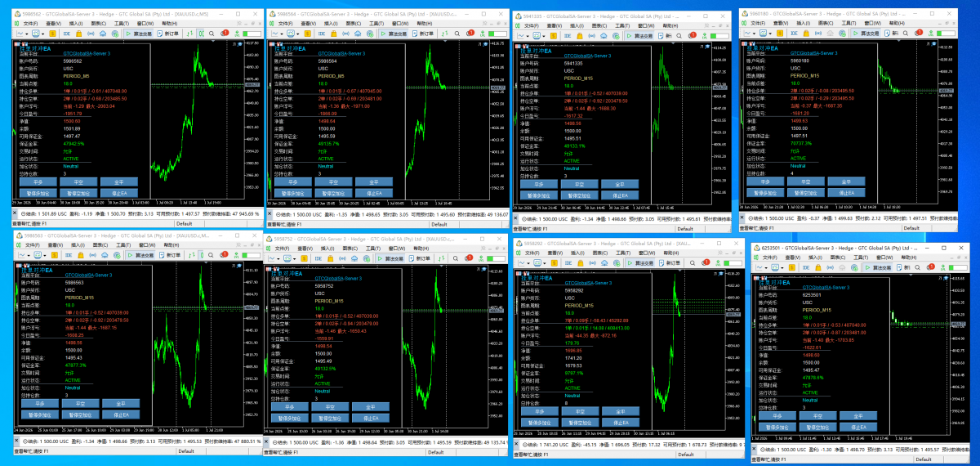Screen dimensions: 980x466
Task: Expand chart type dropdown in window 5986564
Action: point(283,34)
